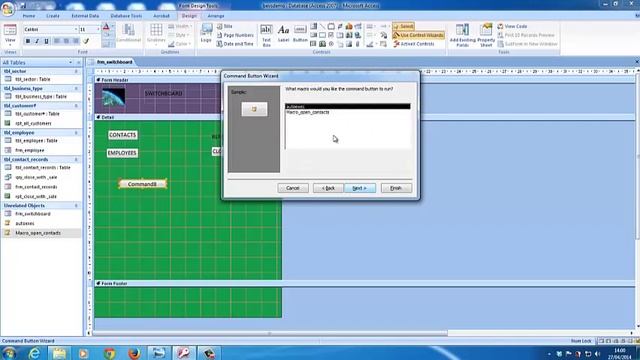Click the Format Painter icon
This screenshot has height=360, width=640.
[x=86, y=41]
